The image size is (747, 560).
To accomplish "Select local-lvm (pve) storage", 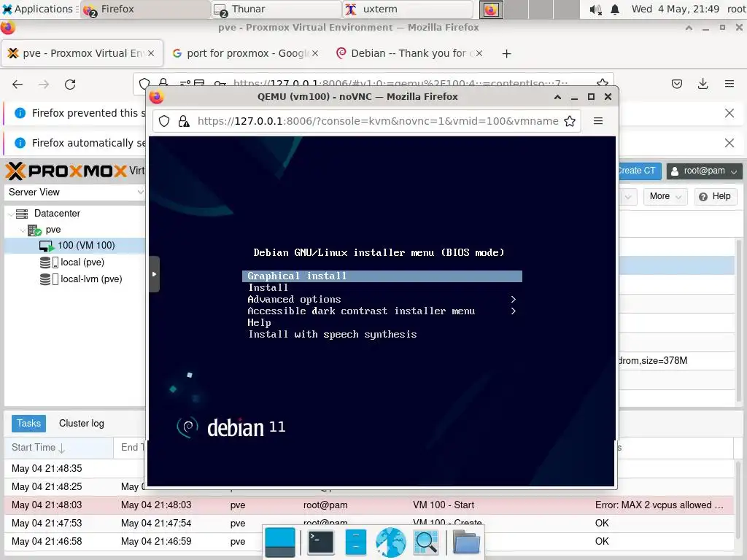I will point(91,279).
